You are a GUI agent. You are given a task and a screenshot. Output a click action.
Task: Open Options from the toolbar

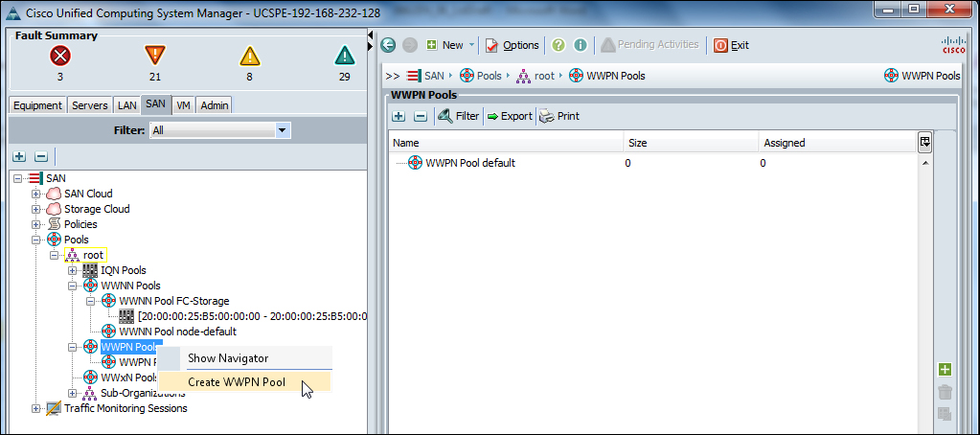(512, 45)
